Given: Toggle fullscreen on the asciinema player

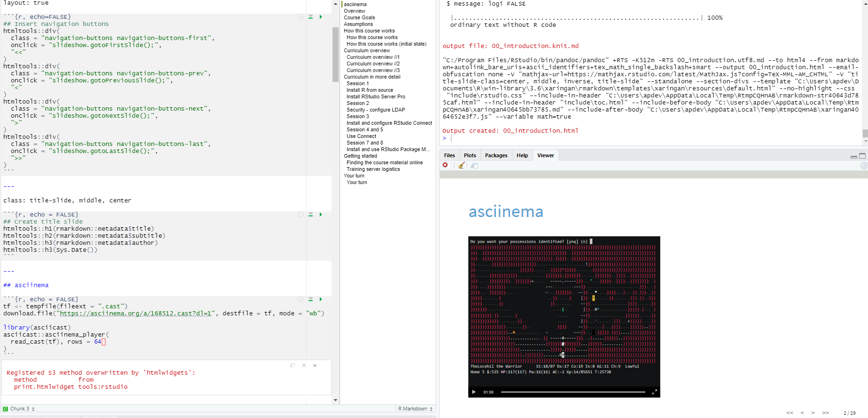Looking at the screenshot, I should pyautogui.click(x=654, y=392).
